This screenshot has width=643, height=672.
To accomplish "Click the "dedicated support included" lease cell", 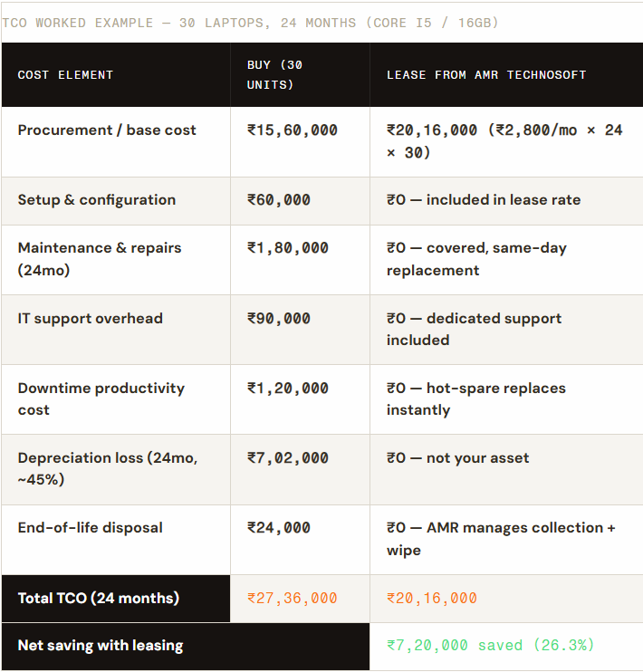I will [x=474, y=329].
